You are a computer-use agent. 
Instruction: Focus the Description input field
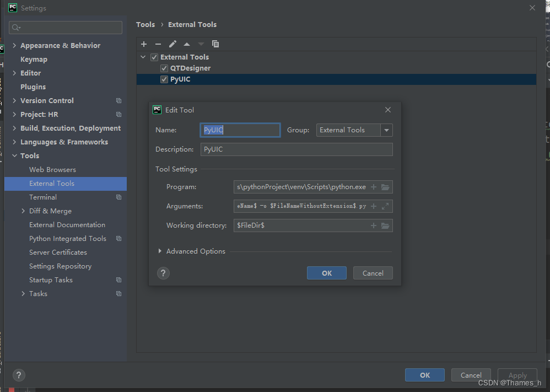pyautogui.click(x=296, y=149)
